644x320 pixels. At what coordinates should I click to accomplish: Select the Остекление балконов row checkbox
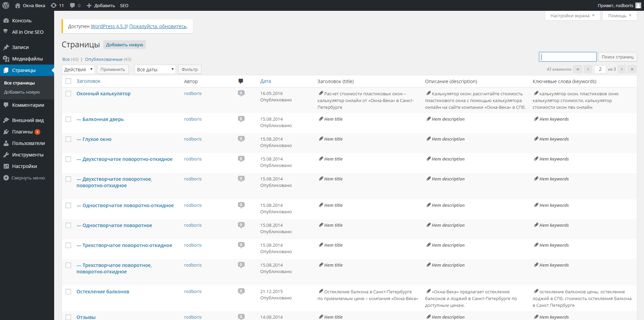(68, 292)
